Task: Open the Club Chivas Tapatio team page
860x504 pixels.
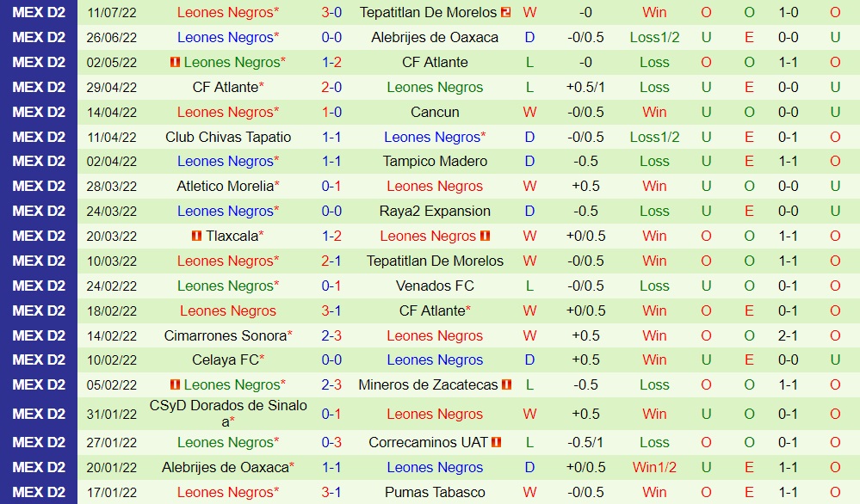Action: (228, 137)
